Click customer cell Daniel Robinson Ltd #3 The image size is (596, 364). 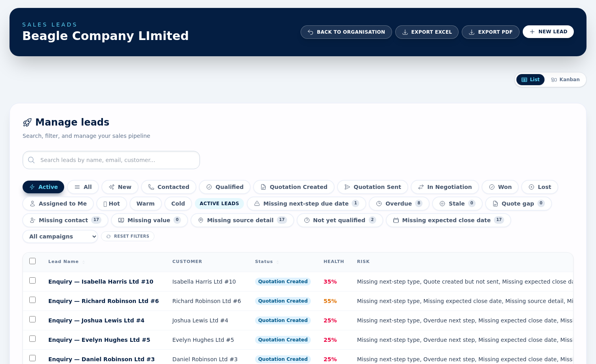[205, 359]
